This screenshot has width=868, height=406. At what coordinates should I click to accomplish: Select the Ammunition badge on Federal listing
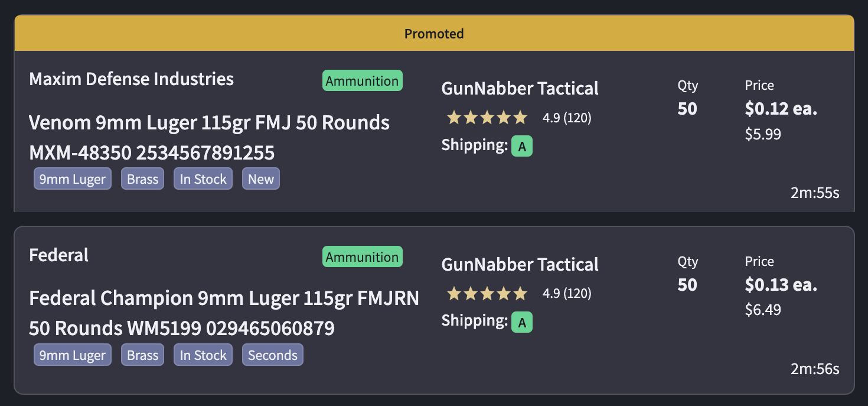coord(362,256)
